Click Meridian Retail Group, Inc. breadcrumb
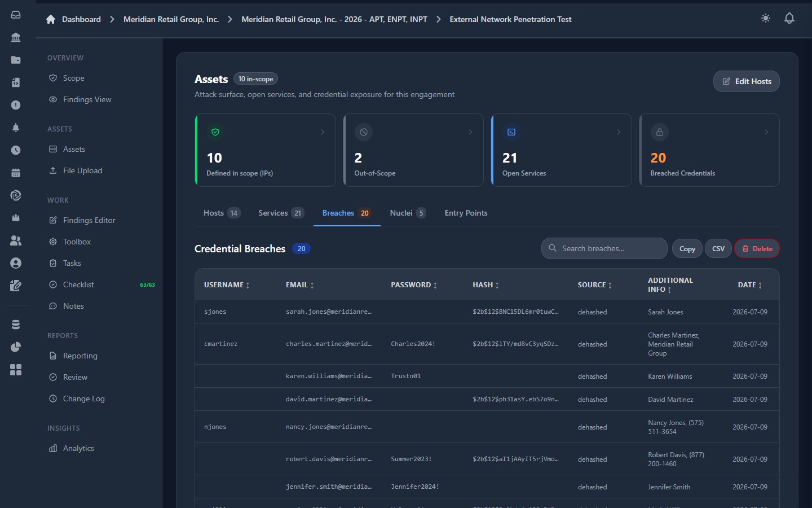This screenshot has width=812, height=508. pyautogui.click(x=171, y=19)
